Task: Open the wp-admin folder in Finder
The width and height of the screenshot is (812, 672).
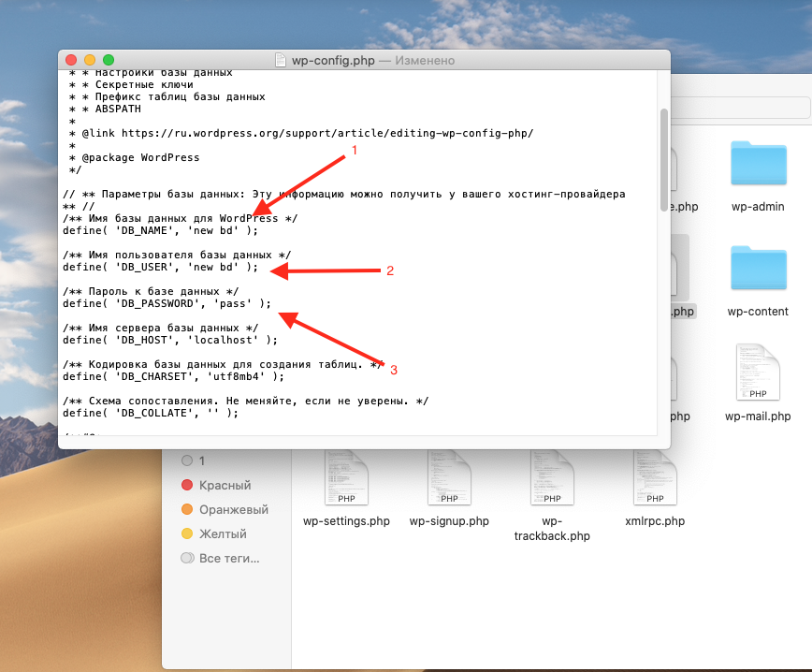Action: pos(758,163)
